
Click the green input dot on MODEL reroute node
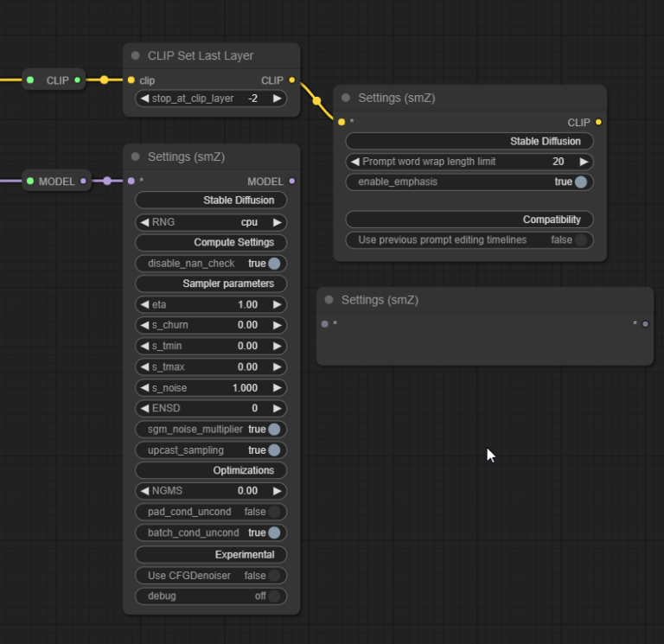(30, 182)
